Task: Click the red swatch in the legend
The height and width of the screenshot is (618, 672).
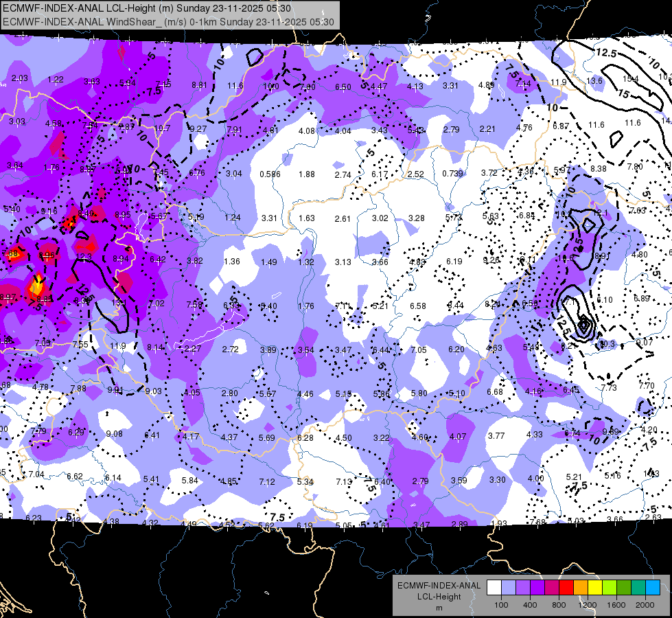Action: (x=566, y=588)
